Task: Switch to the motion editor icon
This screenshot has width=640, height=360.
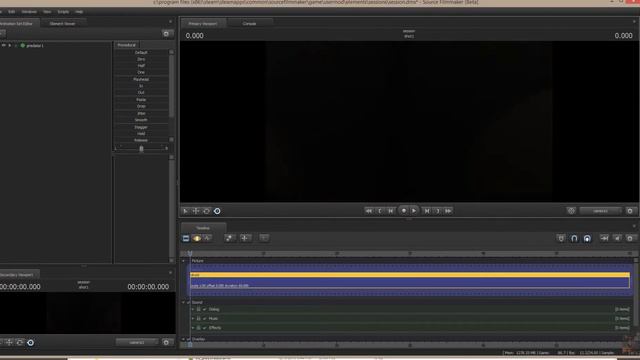Action: tap(197, 238)
